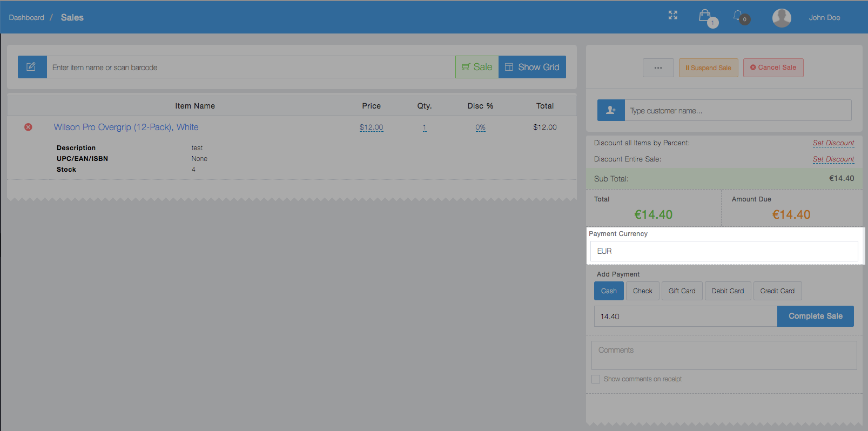
Task: Open the John Doe user menu
Action: coord(824,18)
